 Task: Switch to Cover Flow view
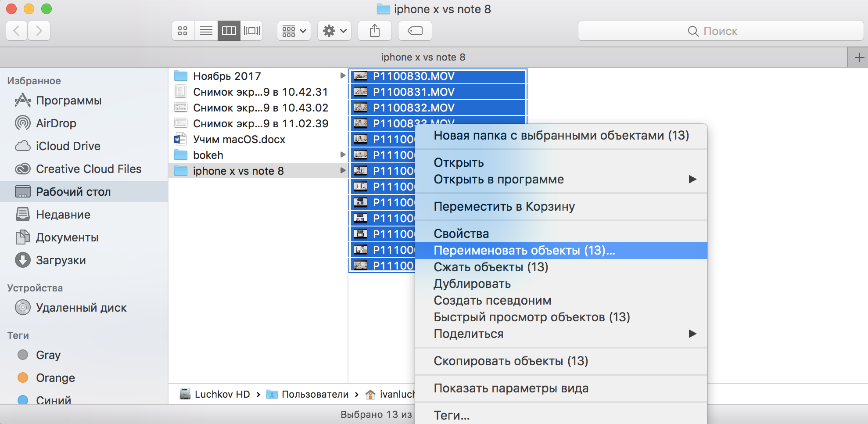(252, 31)
